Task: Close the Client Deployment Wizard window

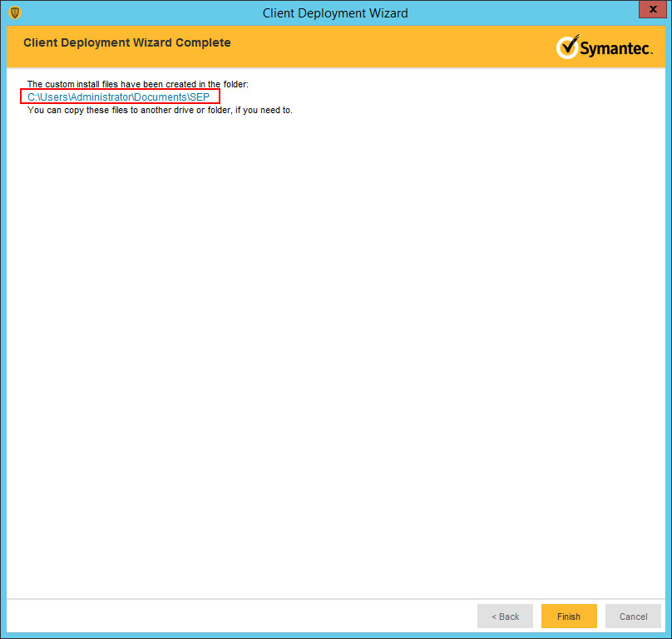Action: (x=653, y=9)
